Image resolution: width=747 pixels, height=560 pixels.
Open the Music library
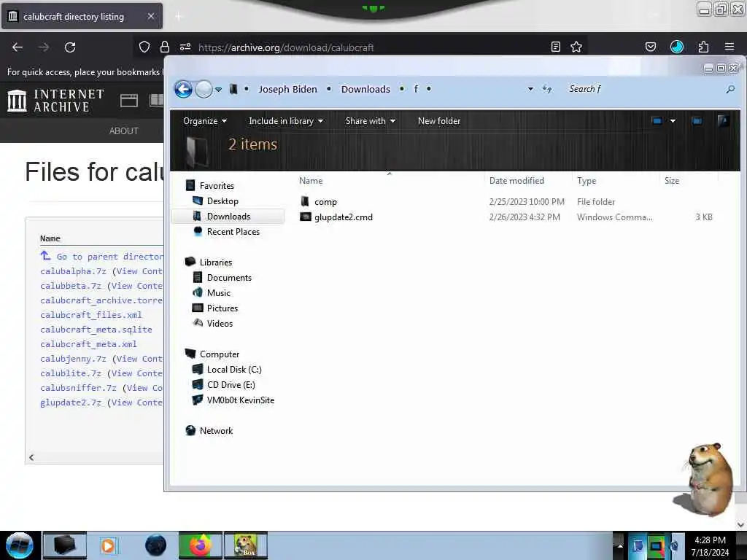218,293
